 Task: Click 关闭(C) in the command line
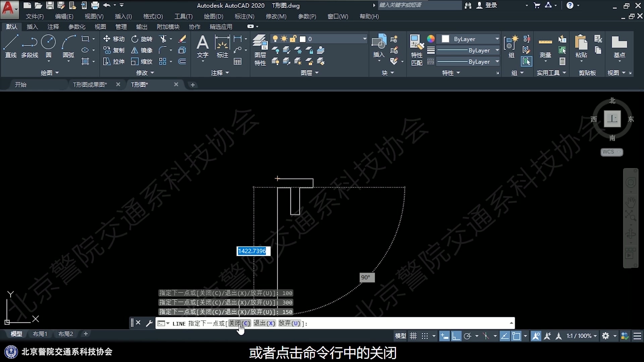point(239,323)
